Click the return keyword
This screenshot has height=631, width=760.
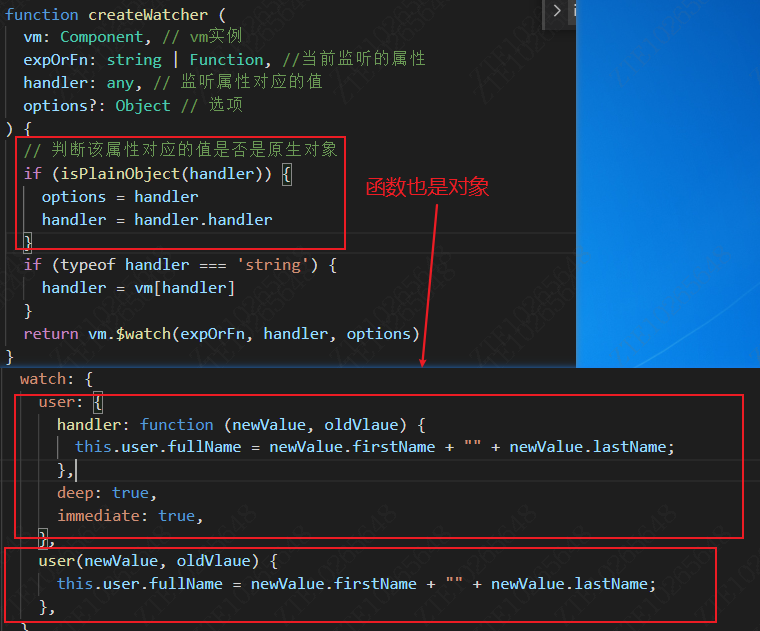pos(51,334)
